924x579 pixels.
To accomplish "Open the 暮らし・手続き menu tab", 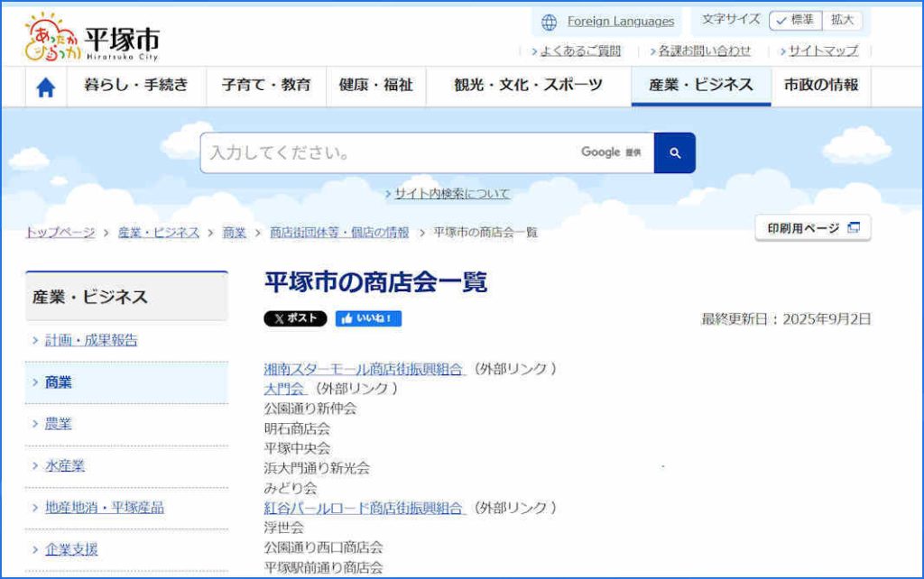I will click(136, 86).
